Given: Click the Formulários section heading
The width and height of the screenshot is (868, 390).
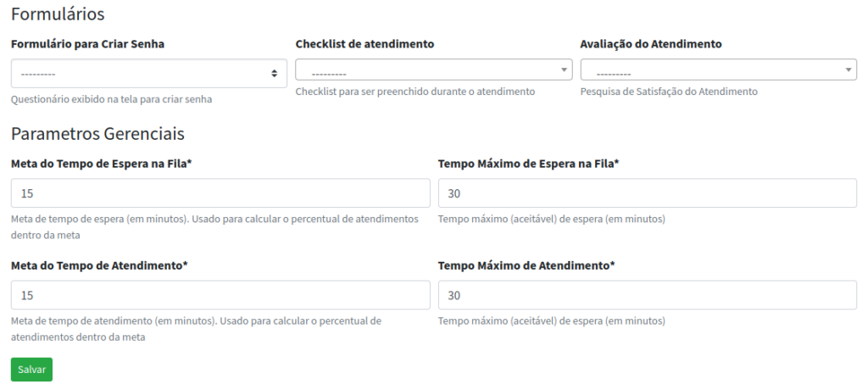Looking at the screenshot, I should 58,14.
